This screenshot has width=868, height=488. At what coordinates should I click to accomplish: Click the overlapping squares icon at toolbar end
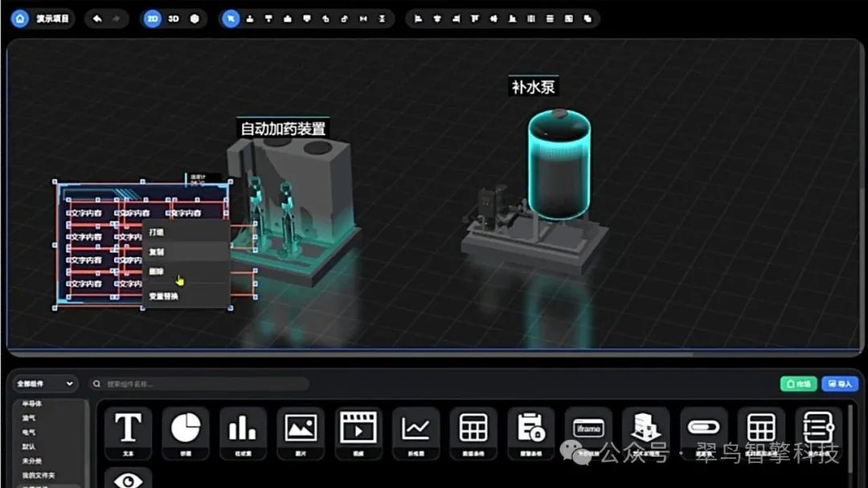pyautogui.click(x=588, y=18)
